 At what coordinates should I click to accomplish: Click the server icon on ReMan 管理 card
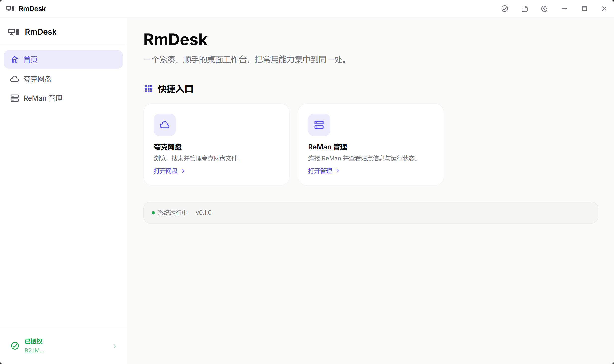coord(319,125)
